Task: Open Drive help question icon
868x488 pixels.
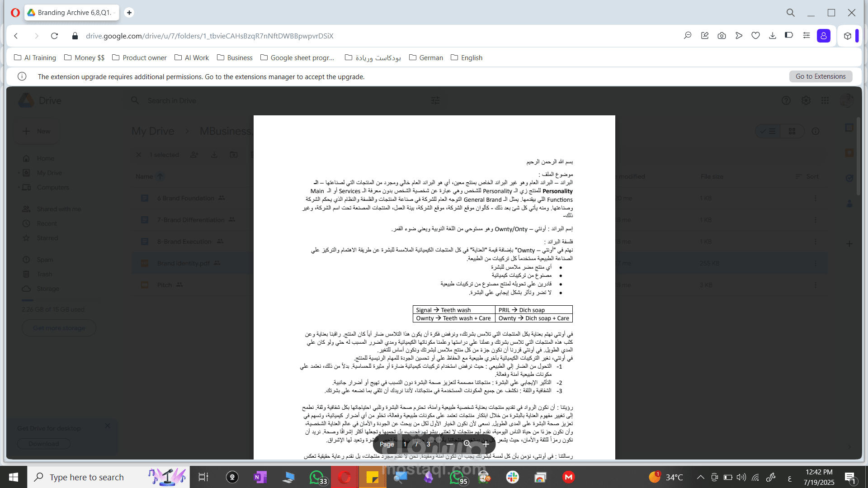Action: pyautogui.click(x=786, y=100)
